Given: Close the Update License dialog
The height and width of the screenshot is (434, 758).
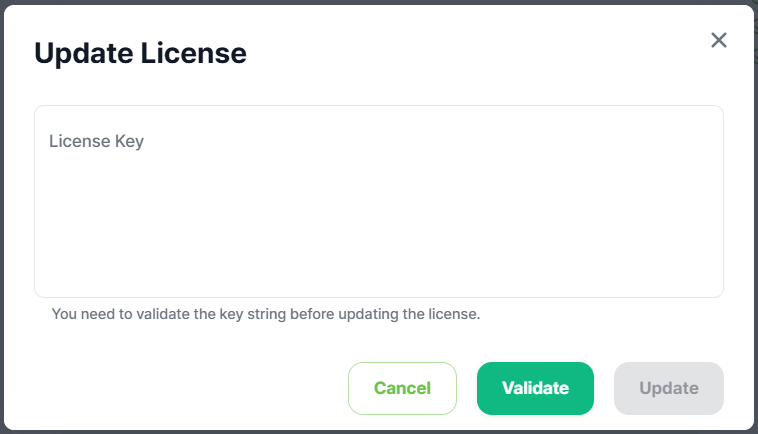Looking at the screenshot, I should (x=718, y=40).
